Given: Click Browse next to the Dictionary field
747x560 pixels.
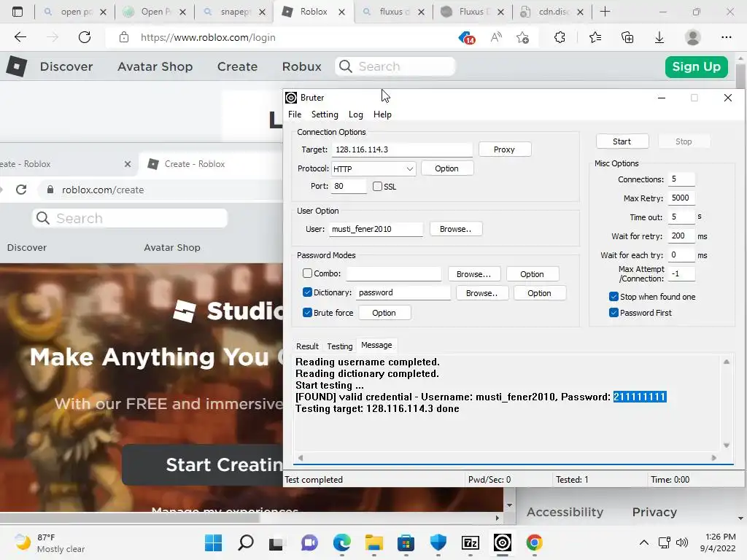Looking at the screenshot, I should coord(481,293).
